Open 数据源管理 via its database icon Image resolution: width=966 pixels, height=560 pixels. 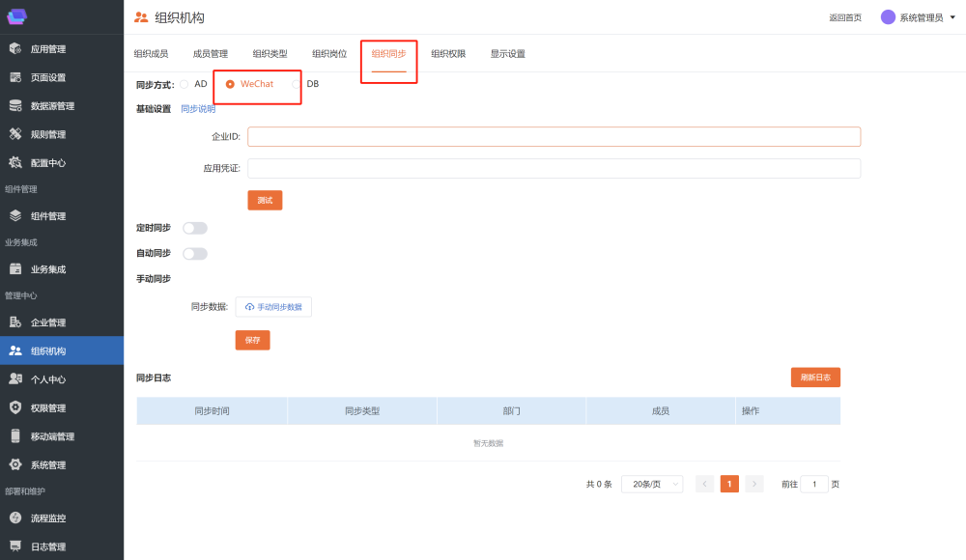click(x=15, y=106)
